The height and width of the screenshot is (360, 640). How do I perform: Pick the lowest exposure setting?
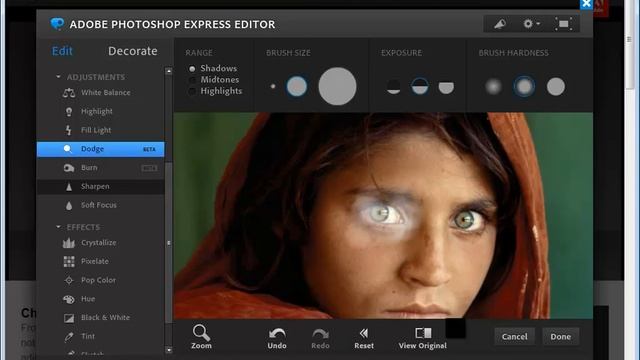393,87
